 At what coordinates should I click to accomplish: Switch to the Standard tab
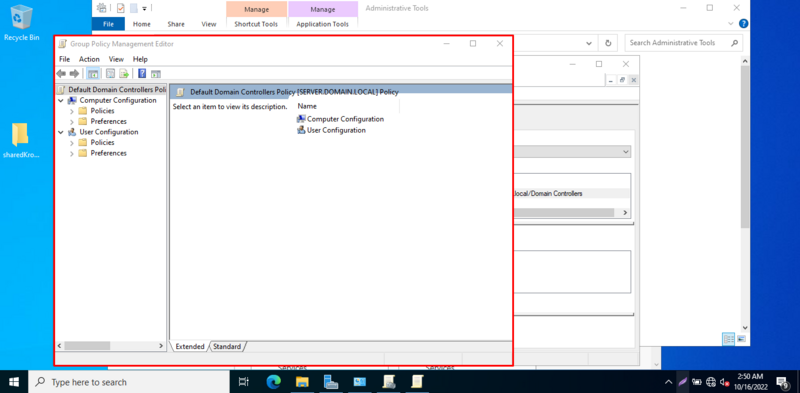point(227,347)
